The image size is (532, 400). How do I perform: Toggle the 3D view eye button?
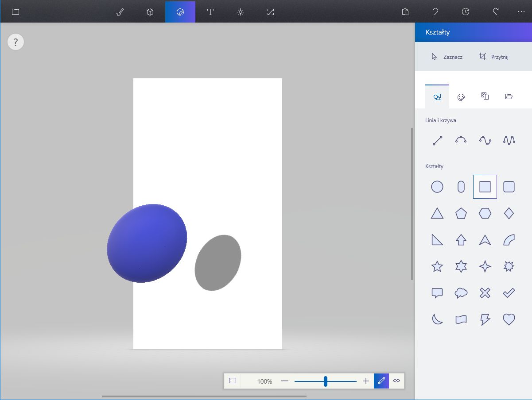396,381
